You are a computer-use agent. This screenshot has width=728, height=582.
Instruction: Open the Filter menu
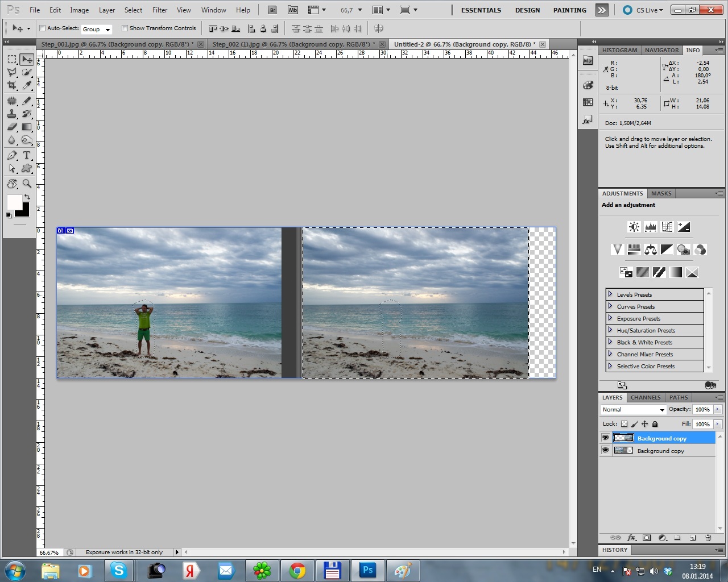click(x=160, y=10)
